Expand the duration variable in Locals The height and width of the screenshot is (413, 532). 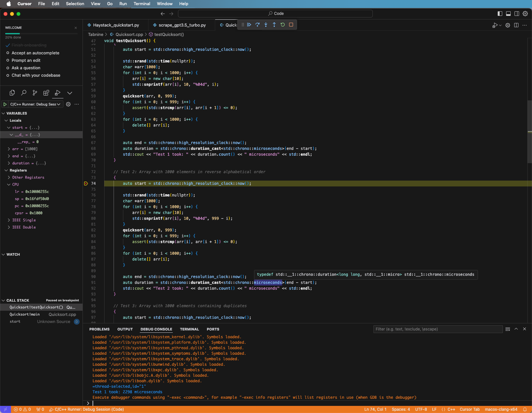(x=9, y=163)
